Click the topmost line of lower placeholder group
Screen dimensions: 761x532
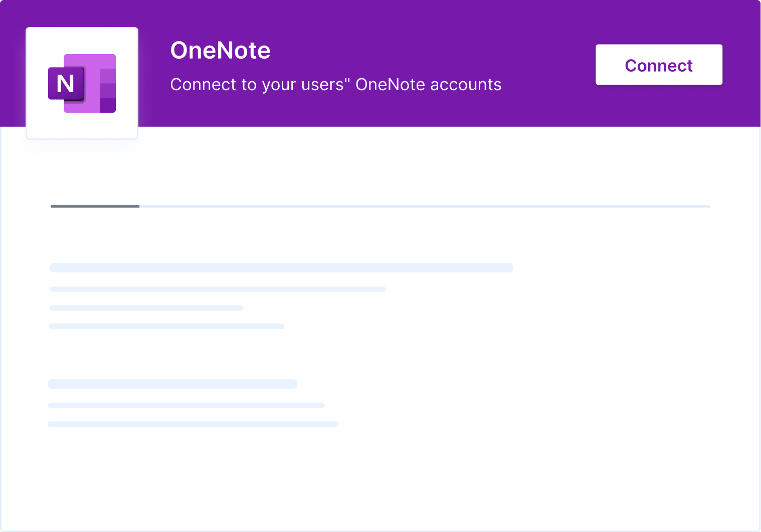point(172,384)
